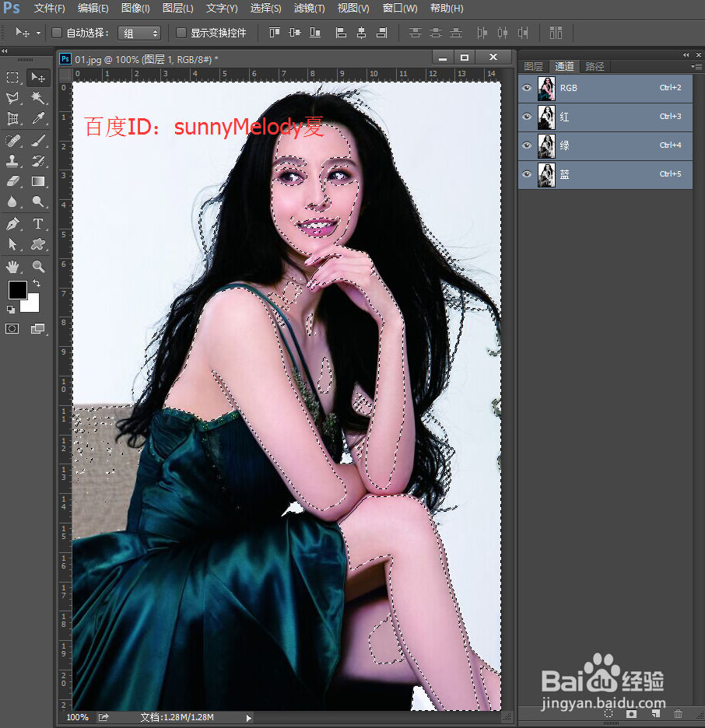This screenshot has height=728, width=705.
Task: Toggle visibility of 红 channel
Action: click(527, 117)
